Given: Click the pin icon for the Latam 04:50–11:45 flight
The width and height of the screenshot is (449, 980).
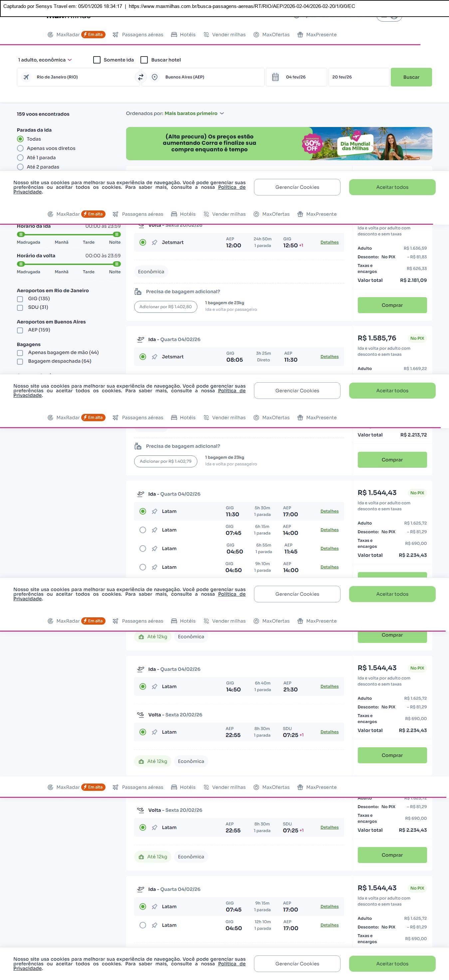Looking at the screenshot, I should tap(154, 549).
